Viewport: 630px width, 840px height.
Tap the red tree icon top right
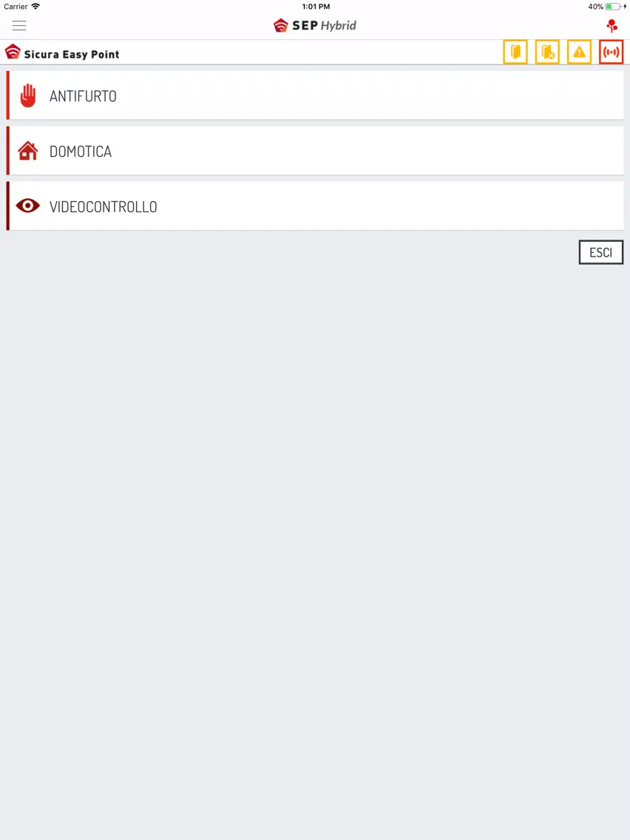click(612, 26)
